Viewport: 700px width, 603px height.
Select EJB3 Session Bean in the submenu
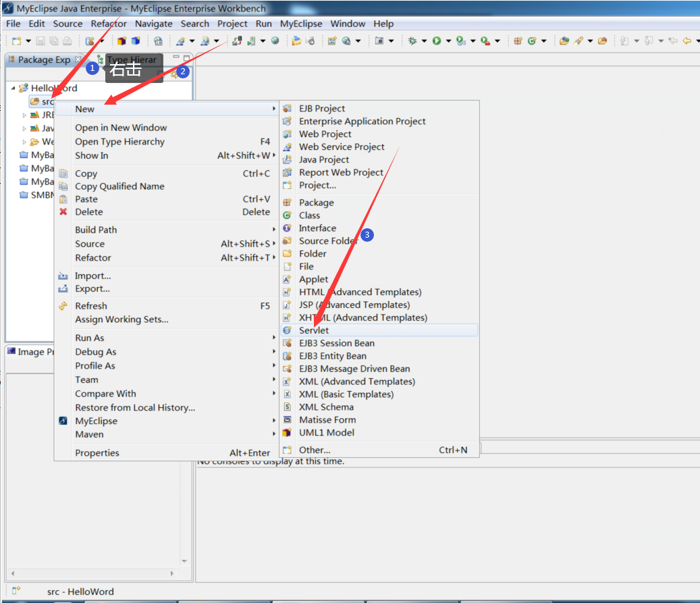[x=379, y=343]
